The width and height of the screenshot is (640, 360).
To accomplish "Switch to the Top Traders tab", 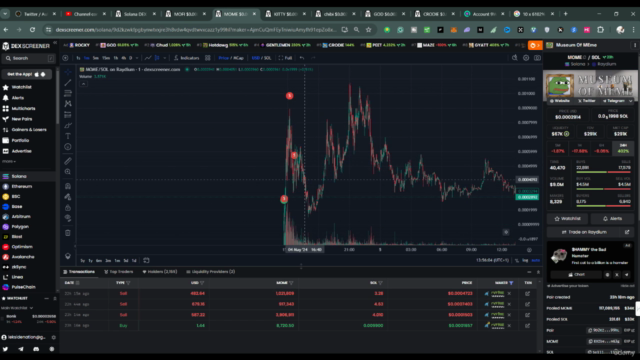I will 118,272.
